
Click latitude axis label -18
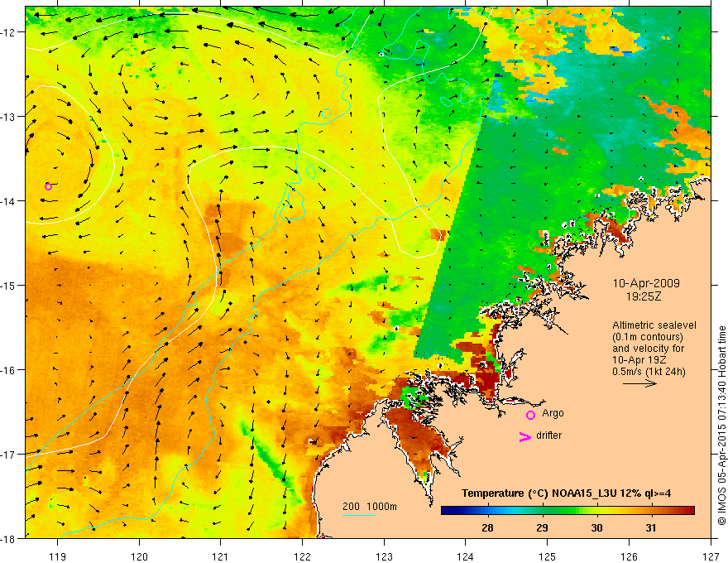pyautogui.click(x=9, y=539)
